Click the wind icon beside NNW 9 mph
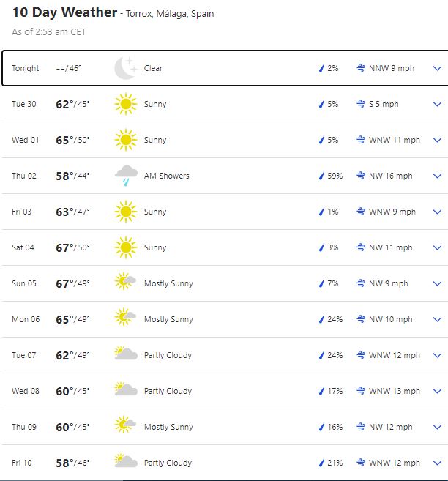 tap(361, 68)
